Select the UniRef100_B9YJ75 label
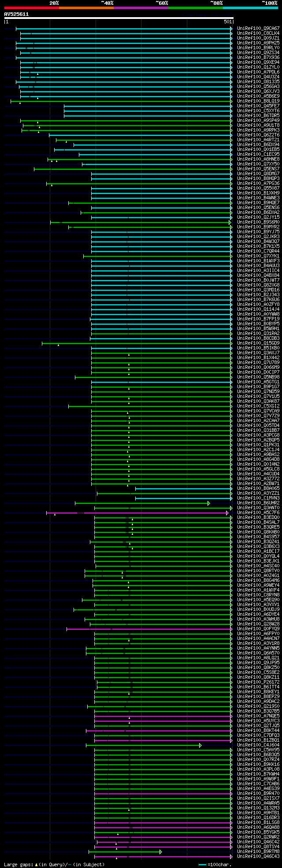 coord(258,232)
